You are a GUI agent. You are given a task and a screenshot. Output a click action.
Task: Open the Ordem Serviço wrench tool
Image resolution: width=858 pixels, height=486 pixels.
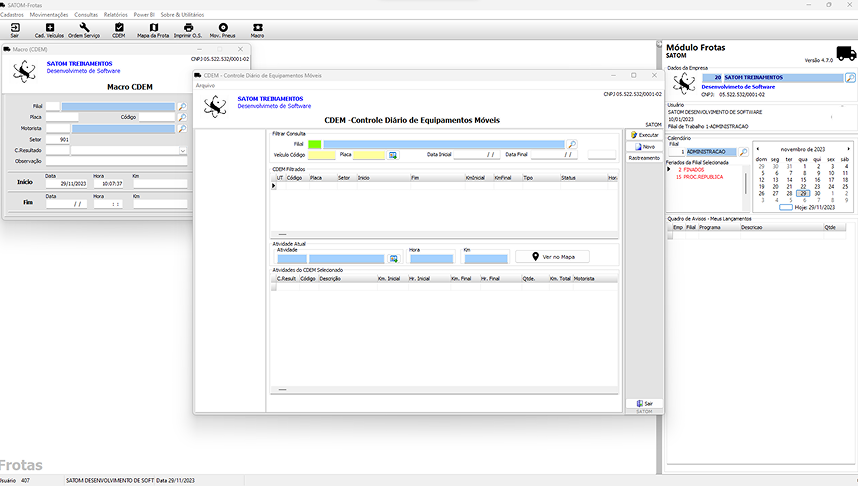[x=84, y=29]
